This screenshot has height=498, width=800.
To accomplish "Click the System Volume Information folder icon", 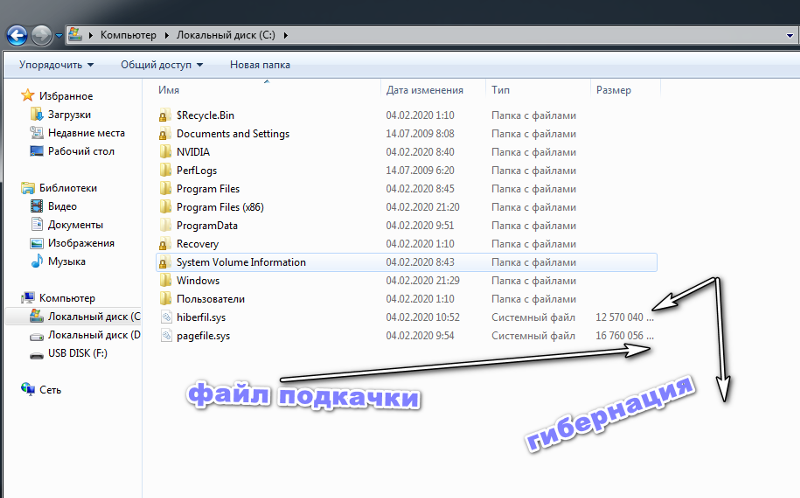I will point(164,262).
